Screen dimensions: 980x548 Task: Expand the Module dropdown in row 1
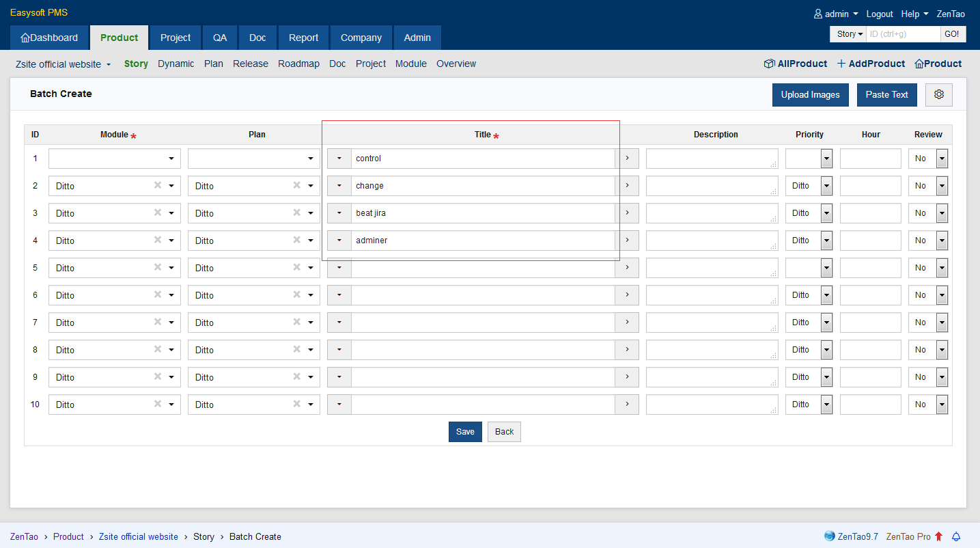tap(171, 159)
